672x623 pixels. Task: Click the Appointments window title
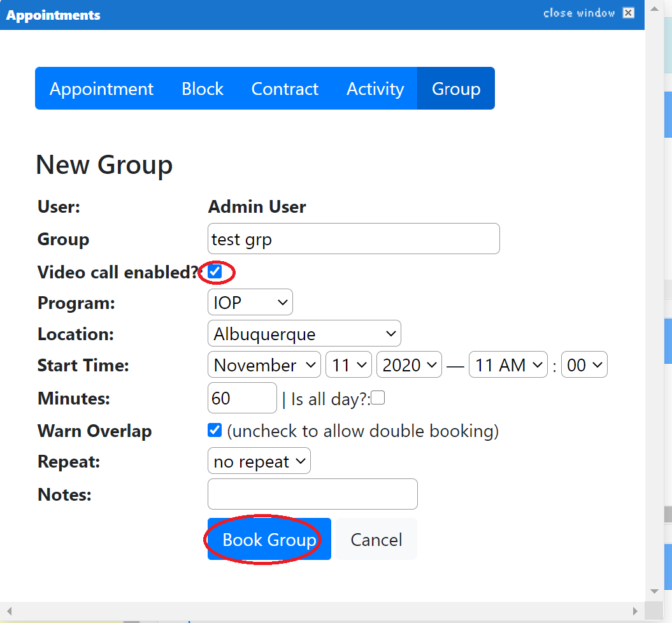coord(53,15)
